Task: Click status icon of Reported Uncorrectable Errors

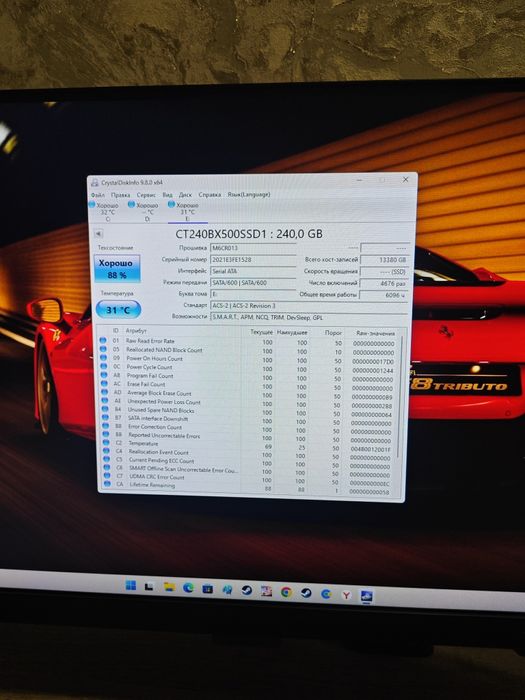Action: coord(106,434)
